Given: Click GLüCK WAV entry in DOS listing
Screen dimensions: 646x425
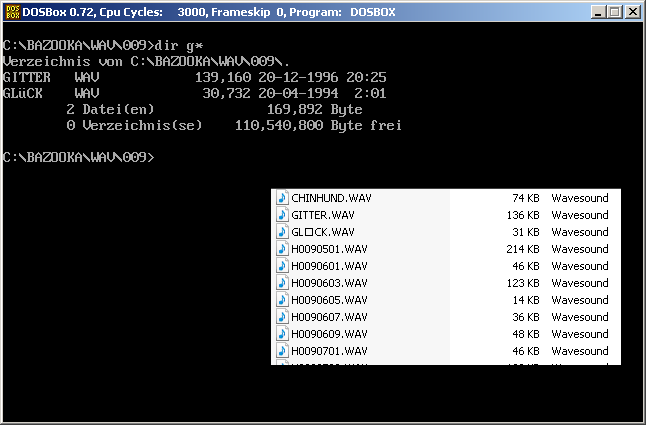Looking at the screenshot, I should [51, 93].
